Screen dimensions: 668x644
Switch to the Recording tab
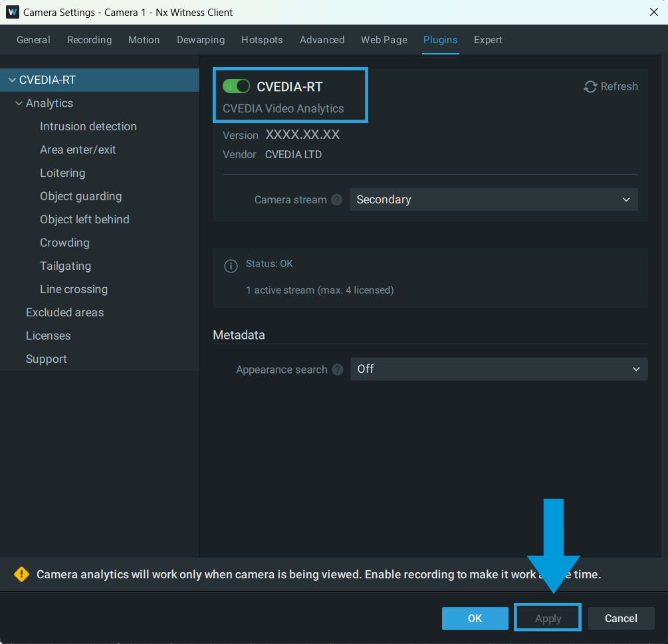click(89, 40)
